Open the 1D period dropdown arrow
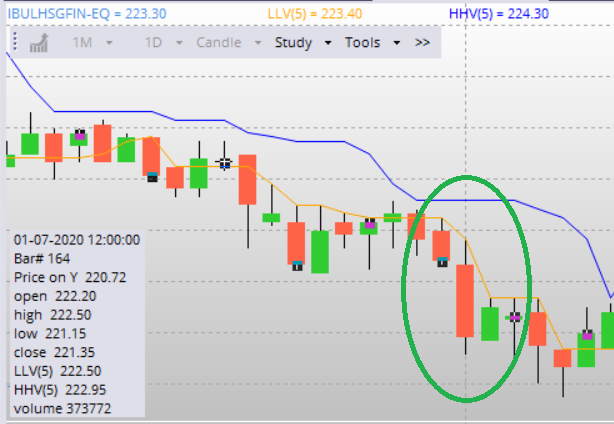Image resolution: width=614 pixels, height=424 pixels. (179, 43)
